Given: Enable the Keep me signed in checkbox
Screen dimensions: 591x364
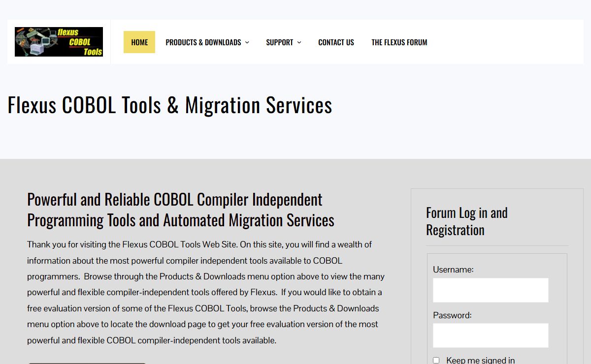Looking at the screenshot, I should coord(436,360).
